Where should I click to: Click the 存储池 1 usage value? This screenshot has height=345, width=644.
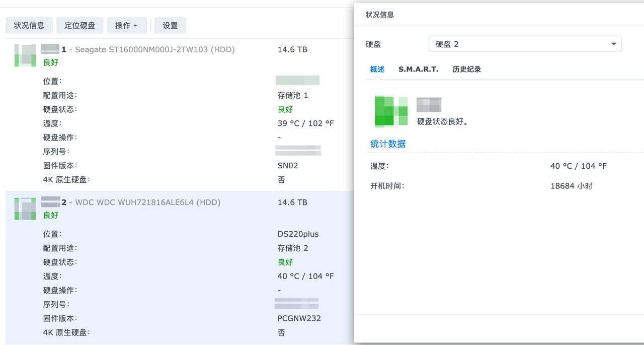click(292, 95)
